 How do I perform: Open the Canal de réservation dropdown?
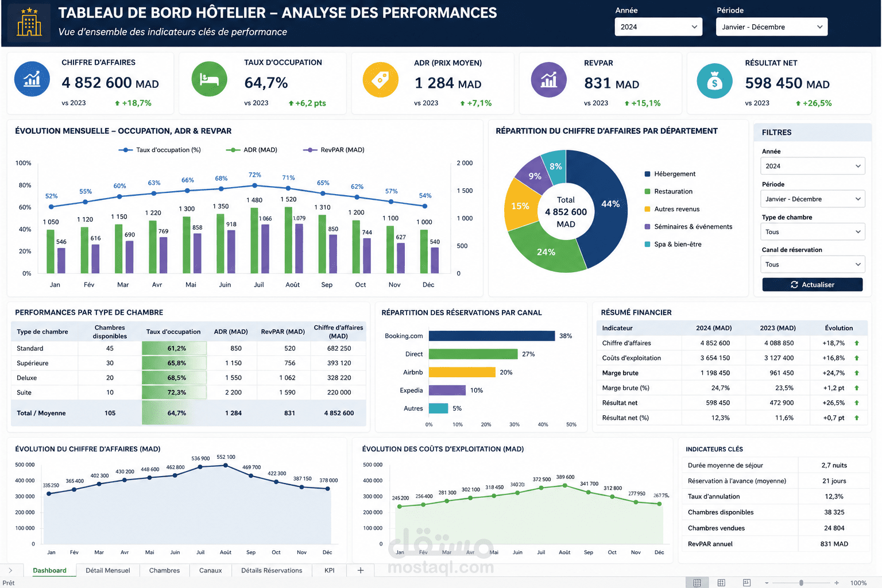click(x=813, y=265)
